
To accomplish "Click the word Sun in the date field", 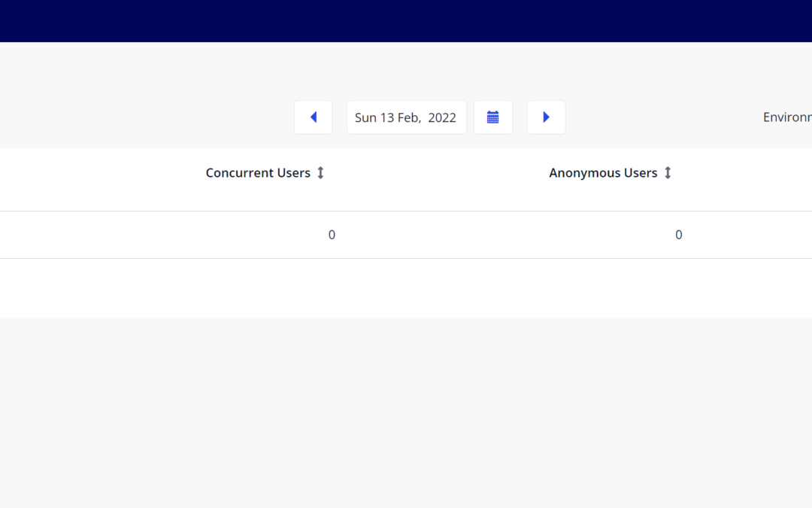I will point(365,117).
